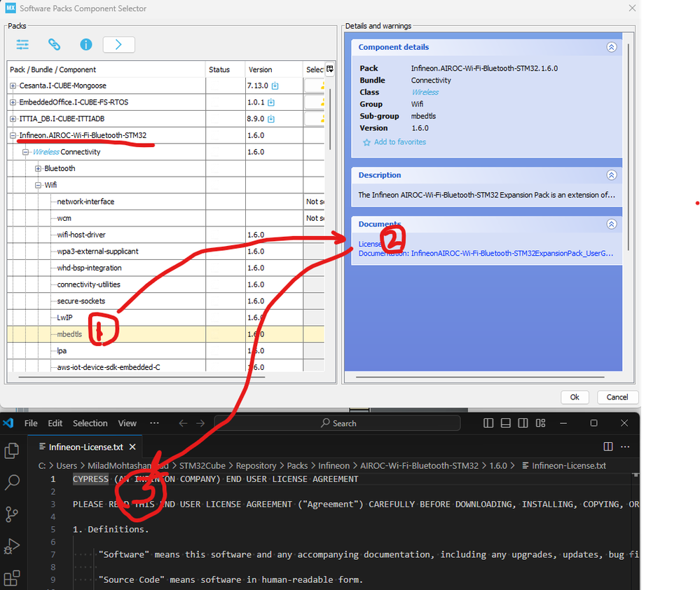Viewport: 700px width, 590px height.
Task: Close the Infineon-License.txt tab
Action: point(132,447)
